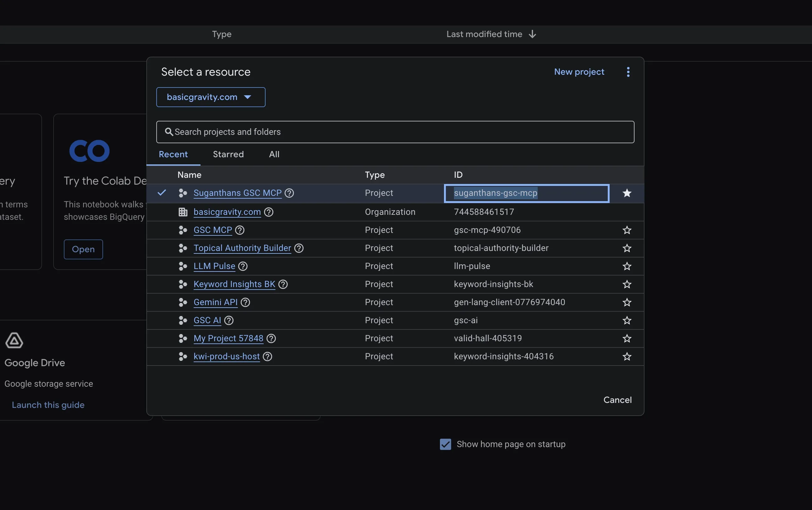
Task: Switch to the All tab
Action: [x=274, y=154]
